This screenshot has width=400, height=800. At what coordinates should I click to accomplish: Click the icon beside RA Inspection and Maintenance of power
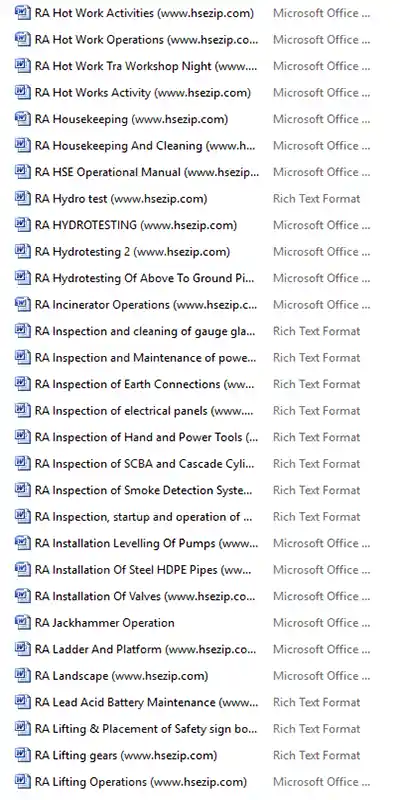point(23,357)
